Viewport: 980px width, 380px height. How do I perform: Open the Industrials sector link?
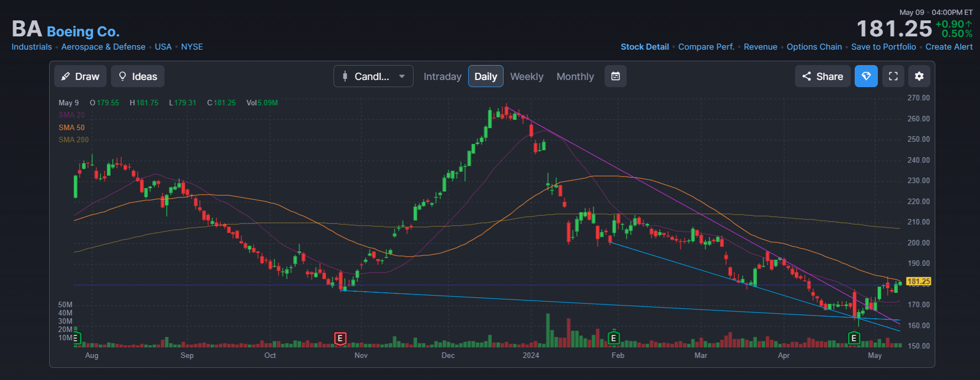pos(31,47)
